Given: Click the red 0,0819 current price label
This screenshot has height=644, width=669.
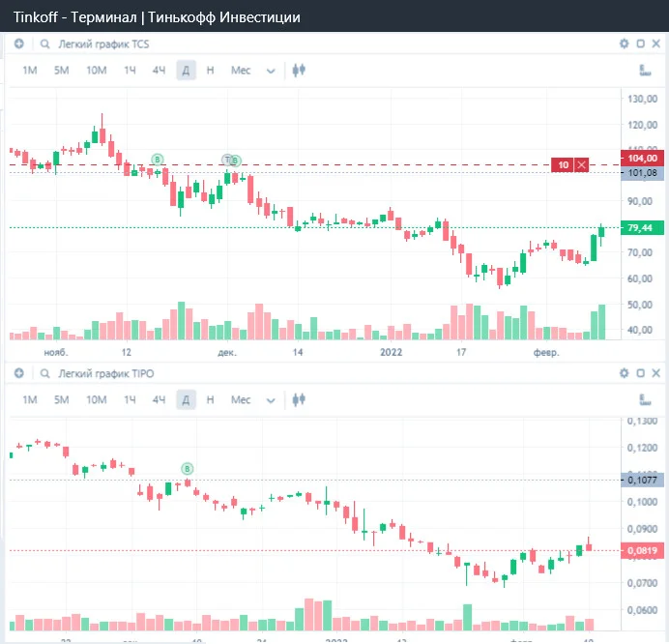Looking at the screenshot, I should click(642, 550).
